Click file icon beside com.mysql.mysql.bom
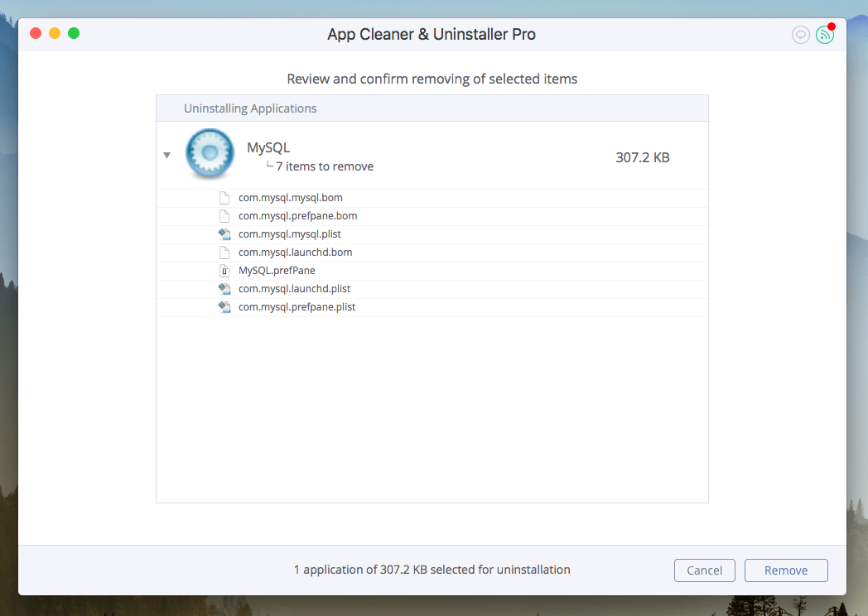The height and width of the screenshot is (616, 868). click(x=224, y=198)
